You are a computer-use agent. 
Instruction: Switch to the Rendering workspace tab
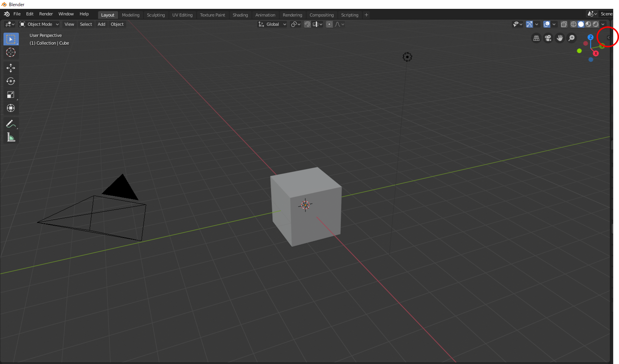tap(292, 15)
